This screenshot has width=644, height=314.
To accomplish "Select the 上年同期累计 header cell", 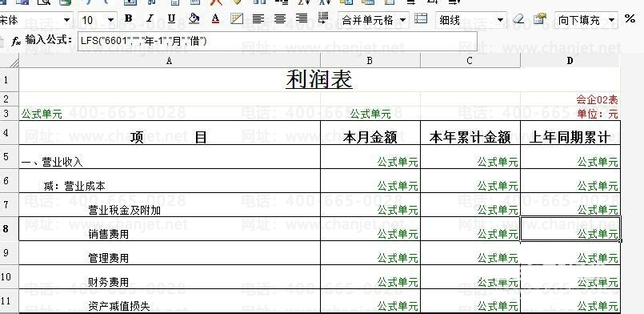I will tap(570, 133).
